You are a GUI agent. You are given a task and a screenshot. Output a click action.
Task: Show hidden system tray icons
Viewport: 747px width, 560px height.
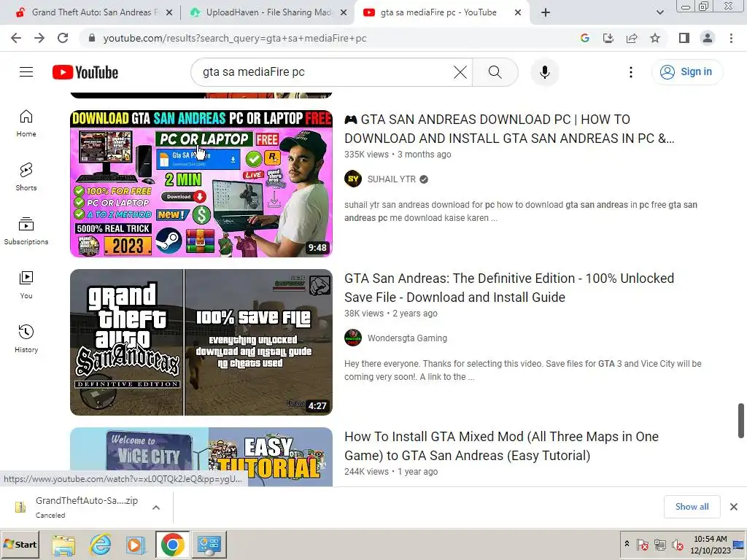(627, 544)
